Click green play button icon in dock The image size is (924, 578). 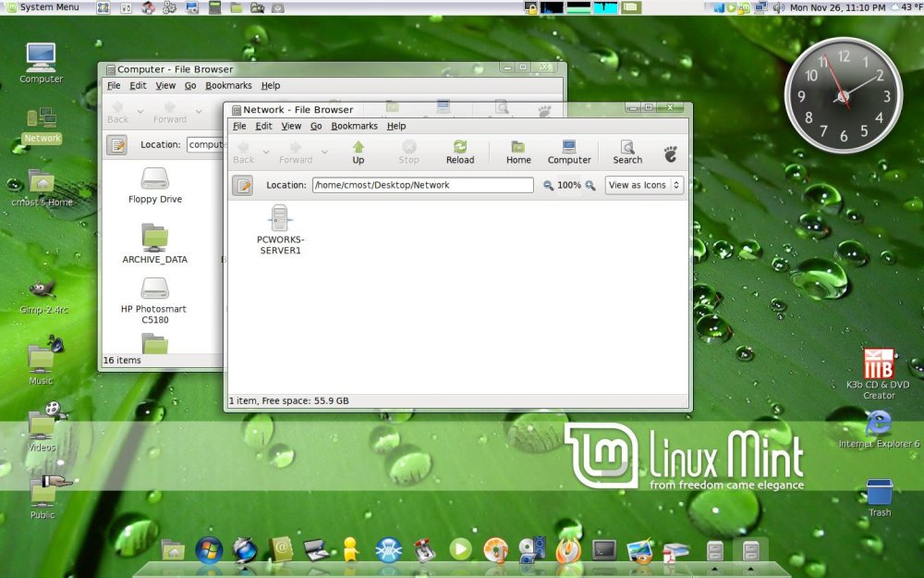coord(460,549)
